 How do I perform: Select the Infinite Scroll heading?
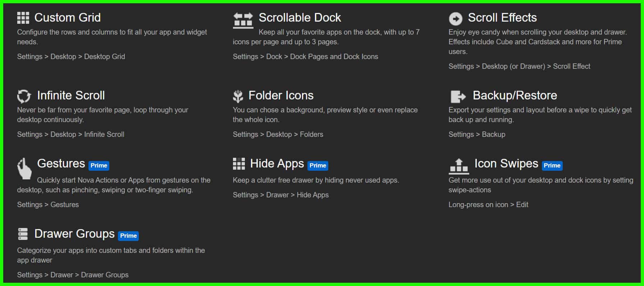coord(71,95)
